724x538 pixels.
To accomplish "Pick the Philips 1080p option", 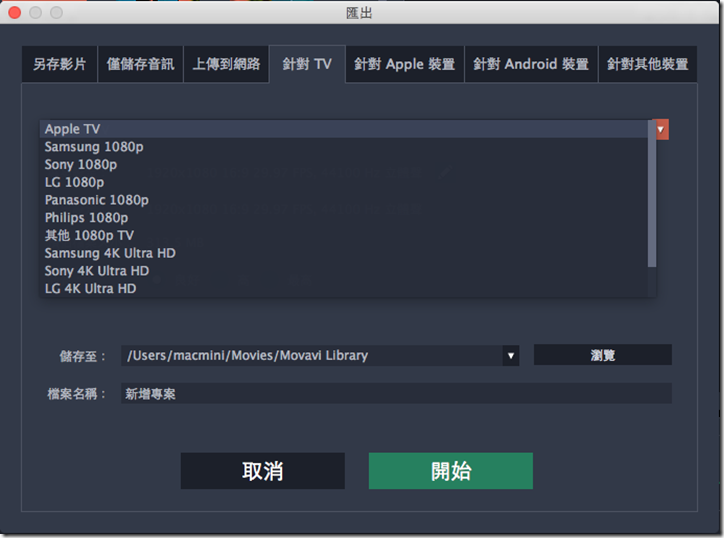I will point(344,218).
